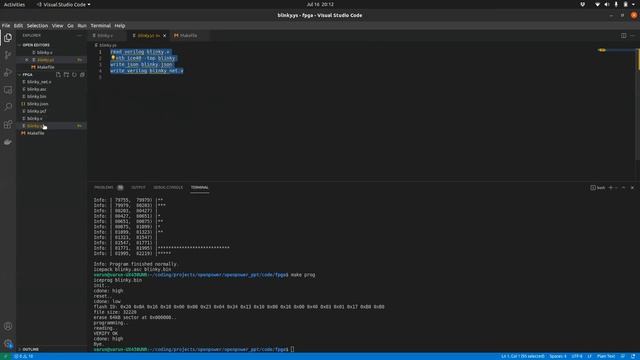Open Explorer panel more actions menu
640x360 pixels.
pos(80,36)
